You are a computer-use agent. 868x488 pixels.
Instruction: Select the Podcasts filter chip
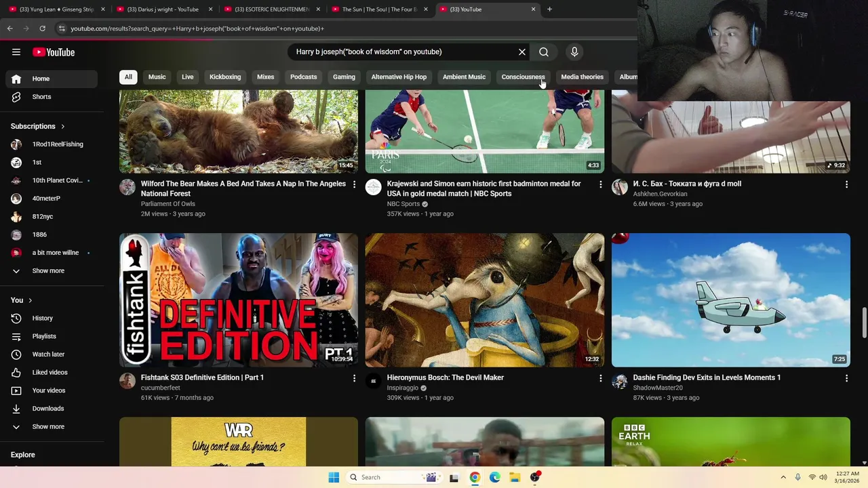click(x=304, y=77)
